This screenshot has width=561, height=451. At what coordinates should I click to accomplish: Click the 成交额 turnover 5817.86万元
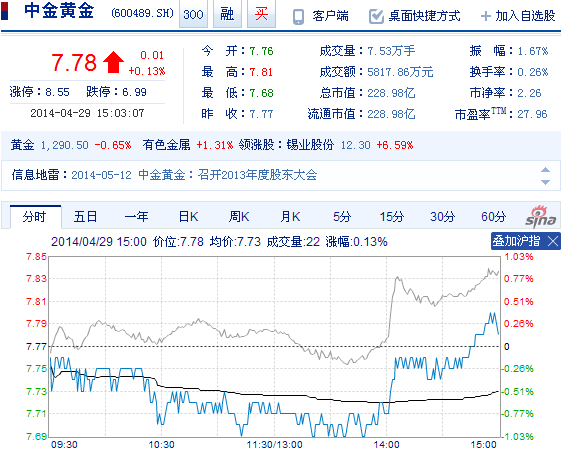coord(400,72)
